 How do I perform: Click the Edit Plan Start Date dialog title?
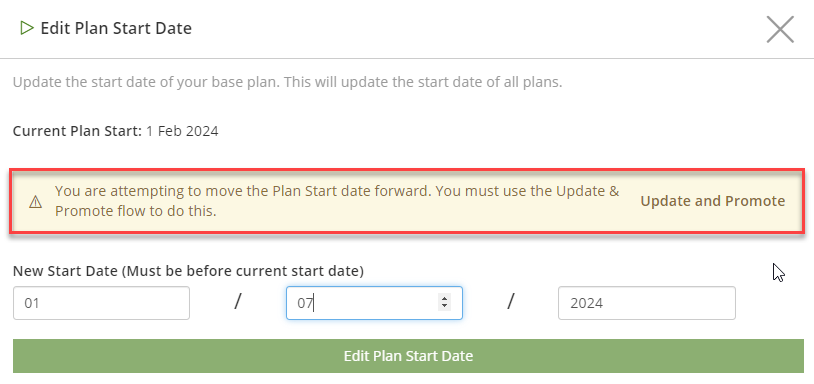click(116, 28)
